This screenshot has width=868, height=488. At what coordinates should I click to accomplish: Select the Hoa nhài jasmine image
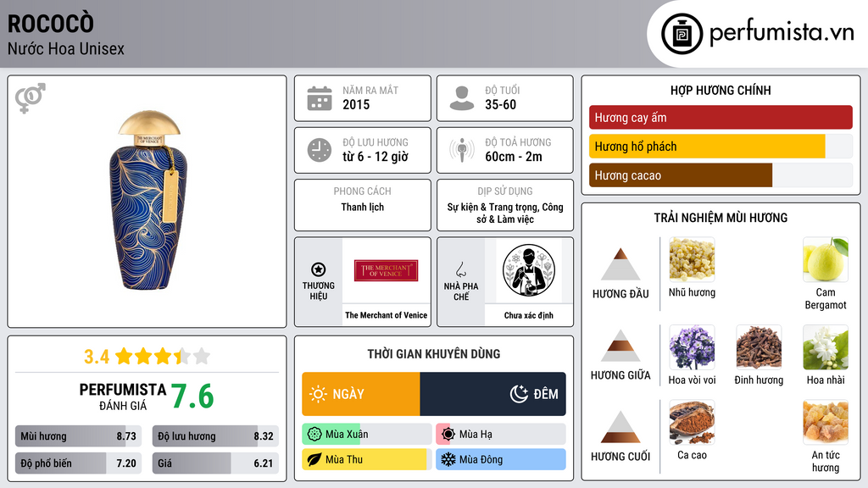826,347
